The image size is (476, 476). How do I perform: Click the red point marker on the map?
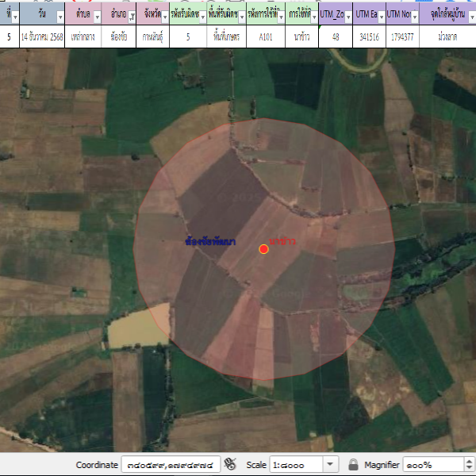264,249
